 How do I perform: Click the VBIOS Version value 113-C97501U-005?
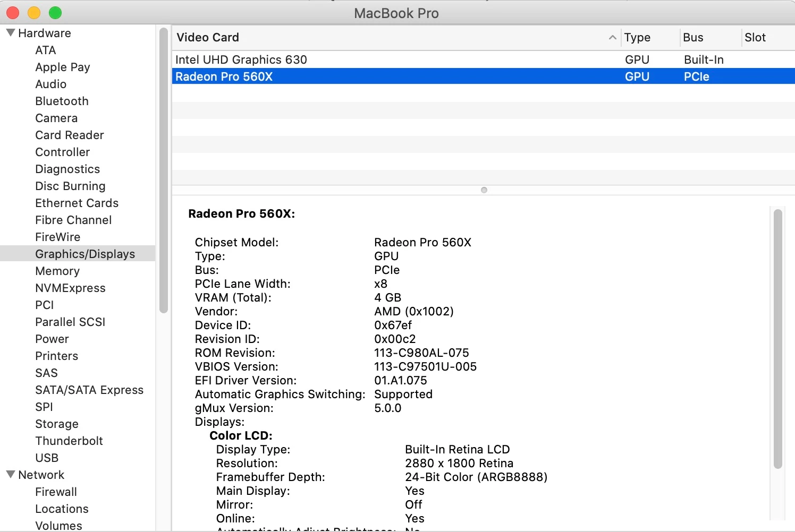click(426, 366)
